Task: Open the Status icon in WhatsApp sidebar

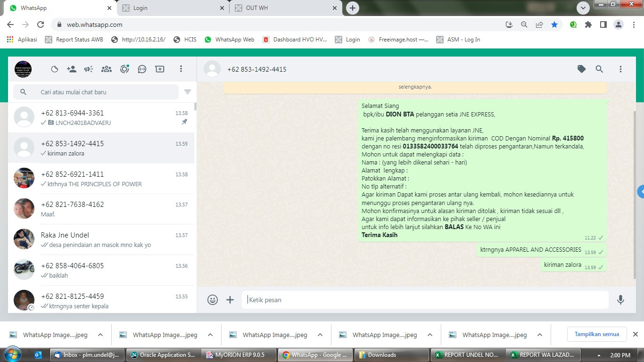Action: click(55, 69)
